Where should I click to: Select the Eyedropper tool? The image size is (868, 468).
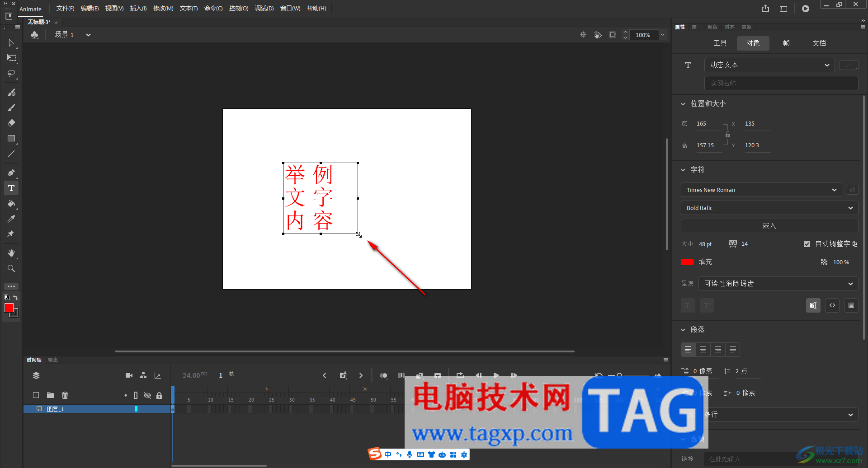pyautogui.click(x=11, y=219)
